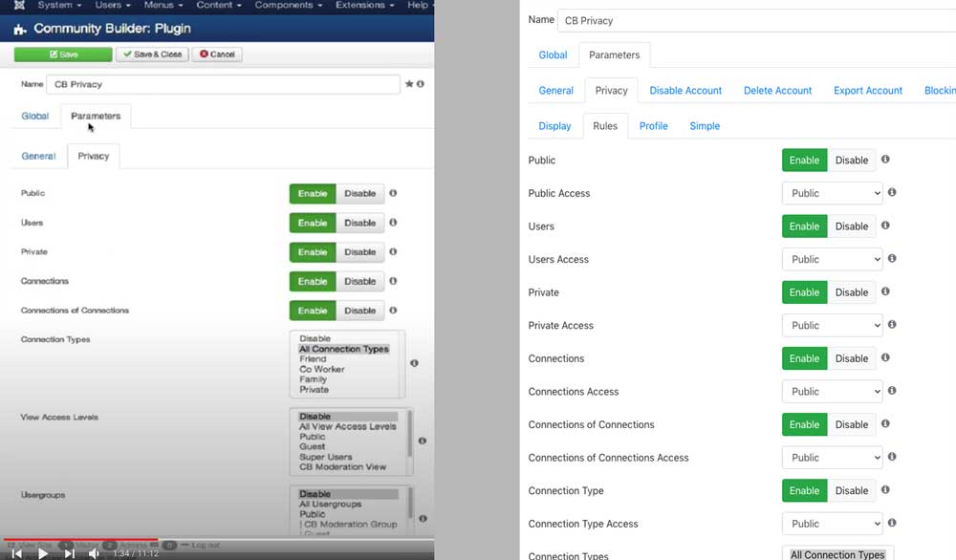Open the Simple sub-tab
Screen dimensions: 956x560
coord(705,126)
